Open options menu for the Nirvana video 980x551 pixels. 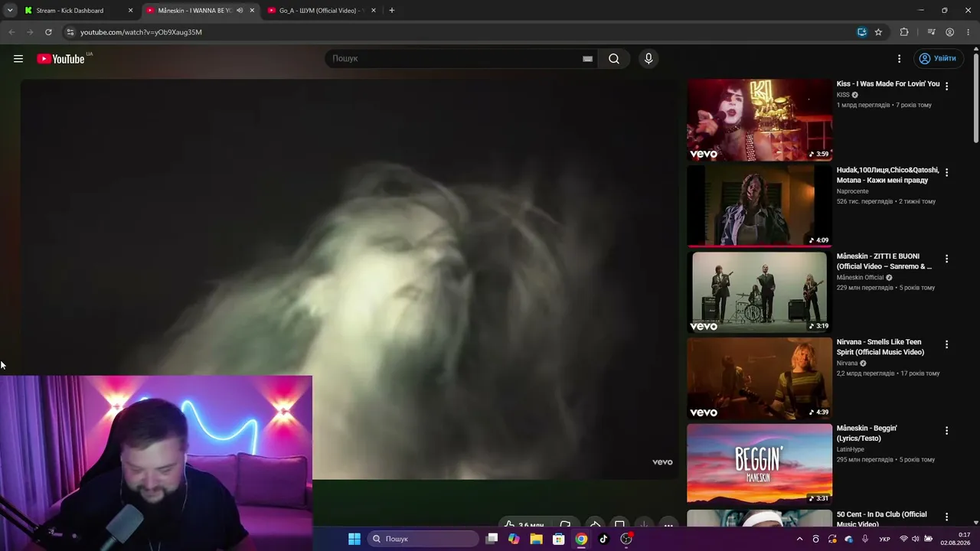[946, 344]
